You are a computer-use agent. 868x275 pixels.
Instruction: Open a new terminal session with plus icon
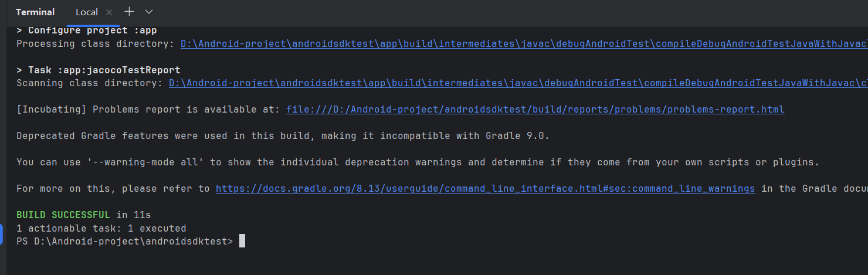129,12
